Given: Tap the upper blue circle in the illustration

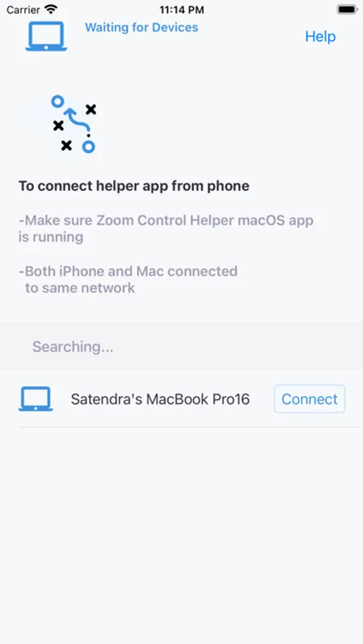Looking at the screenshot, I should coord(58,101).
